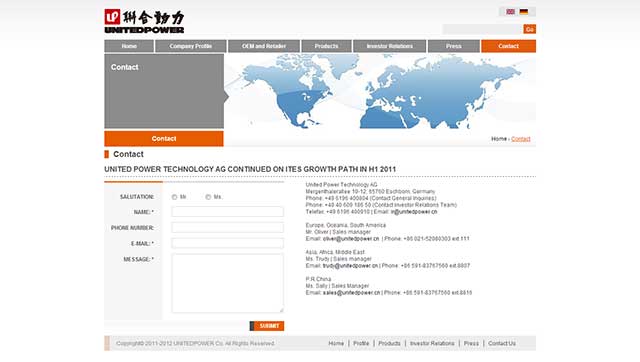Select the Mr salutation radio button
Viewport: 640px width, 362px height.
coord(175,197)
